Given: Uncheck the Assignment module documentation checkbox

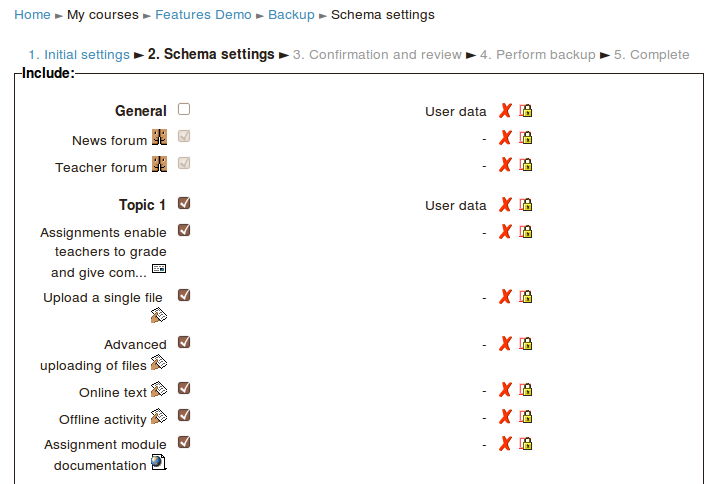Looking at the screenshot, I should [x=184, y=442].
